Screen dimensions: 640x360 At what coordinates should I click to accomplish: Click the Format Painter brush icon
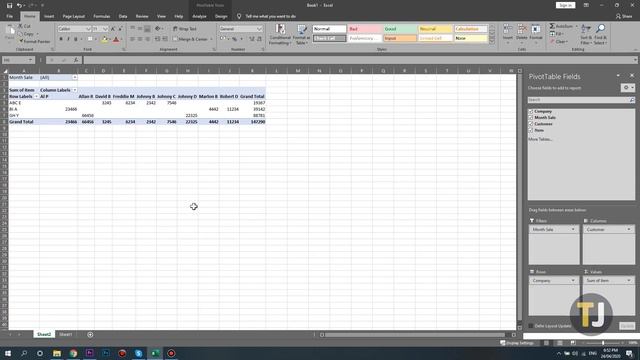click(21, 41)
